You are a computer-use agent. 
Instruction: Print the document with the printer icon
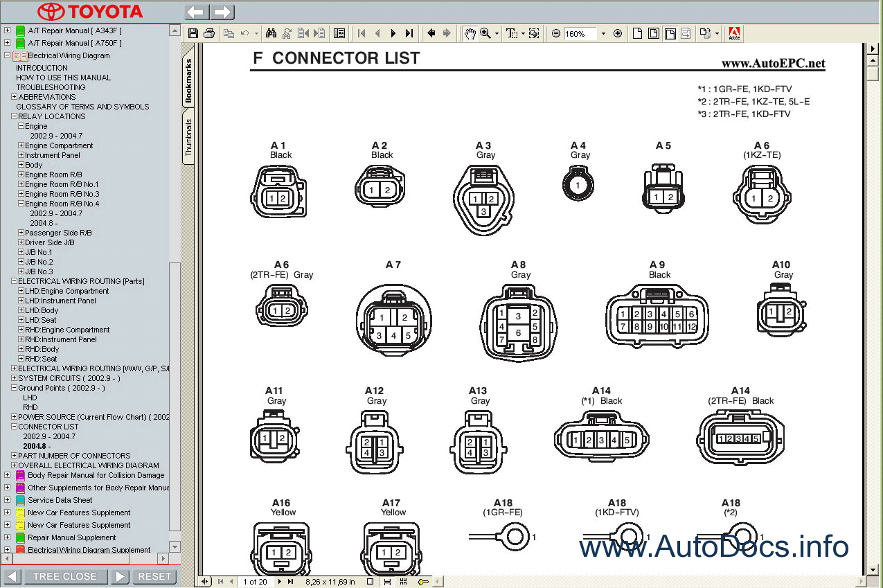click(x=209, y=33)
